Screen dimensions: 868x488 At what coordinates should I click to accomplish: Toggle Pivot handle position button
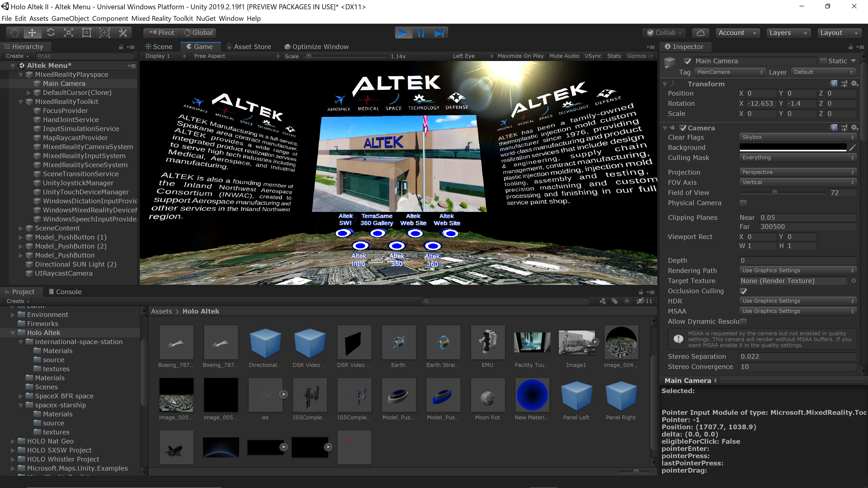click(x=162, y=33)
